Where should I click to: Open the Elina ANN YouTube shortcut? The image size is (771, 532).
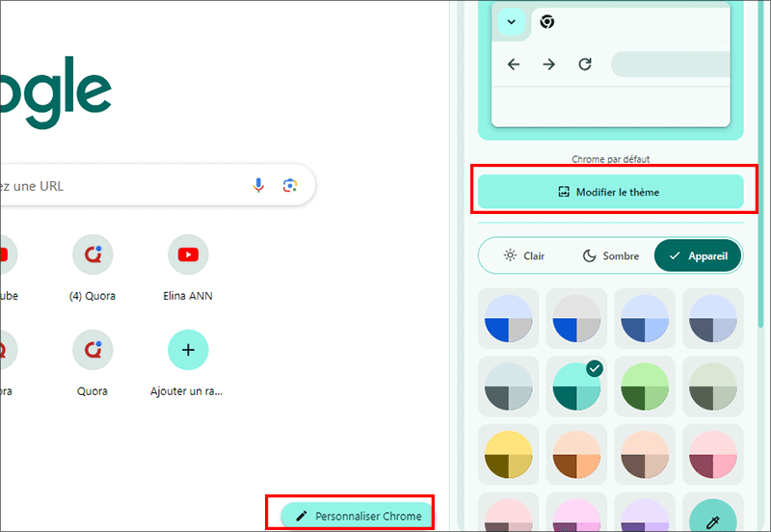point(188,254)
